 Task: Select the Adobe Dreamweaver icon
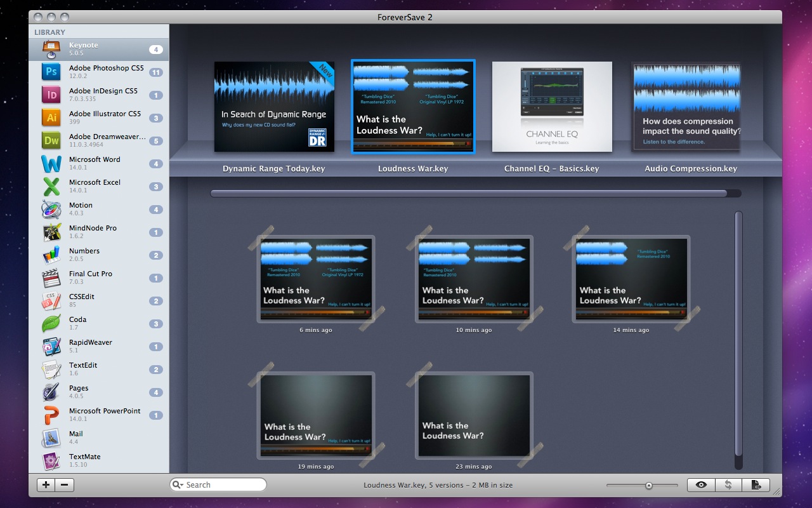[x=51, y=140]
